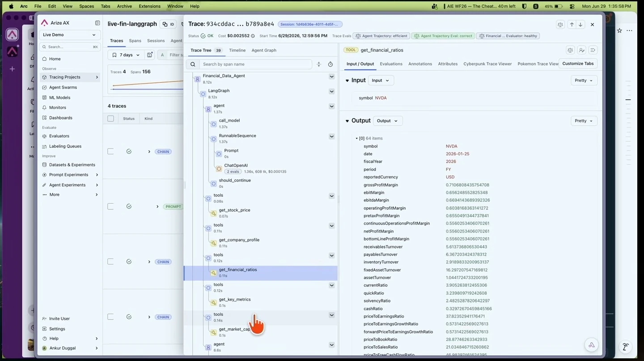Expand the PROMPT trace row chevron
Screen dimensions: 644x361
tap(157, 207)
